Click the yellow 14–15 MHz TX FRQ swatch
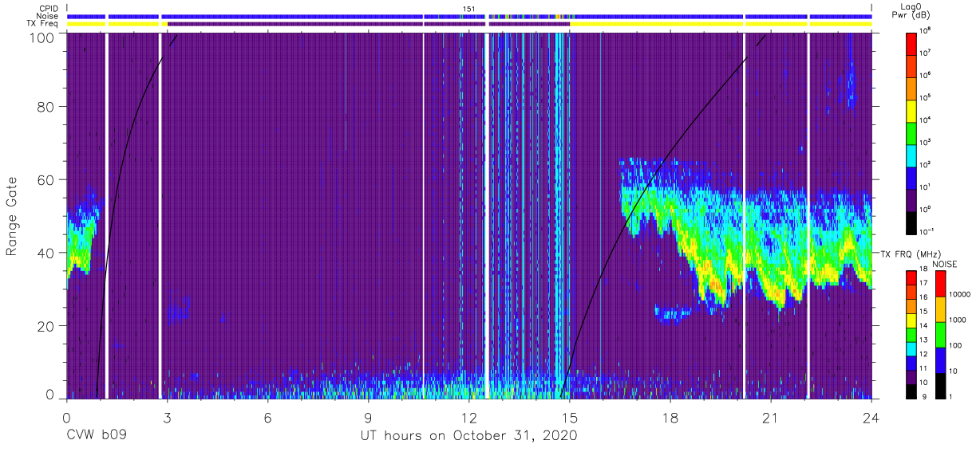980x452 pixels. point(911,320)
